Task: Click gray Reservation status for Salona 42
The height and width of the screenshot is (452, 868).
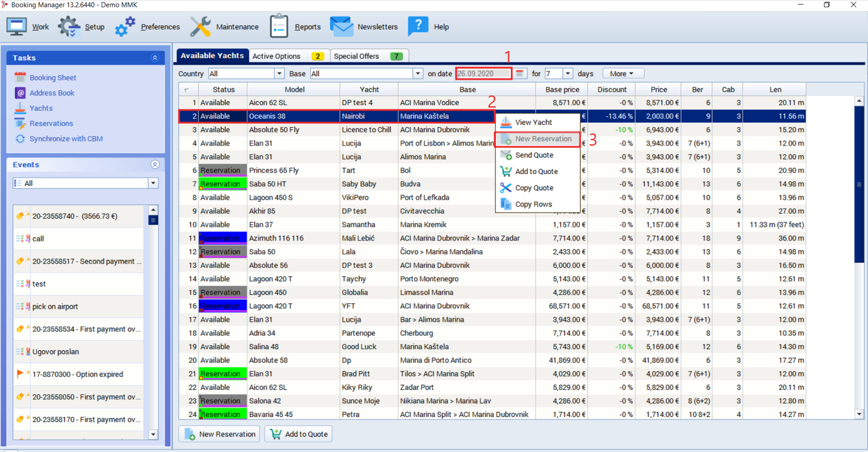Action: 223,401
